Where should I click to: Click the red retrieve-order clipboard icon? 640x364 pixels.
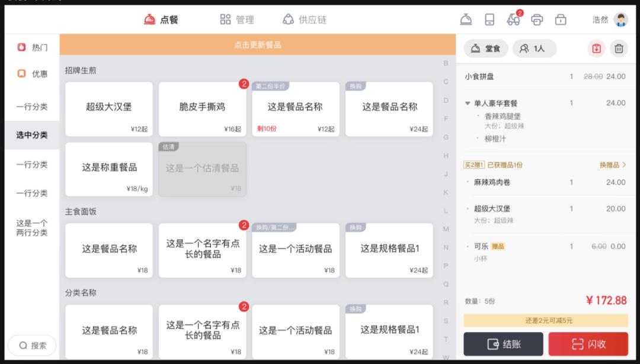[x=596, y=49]
